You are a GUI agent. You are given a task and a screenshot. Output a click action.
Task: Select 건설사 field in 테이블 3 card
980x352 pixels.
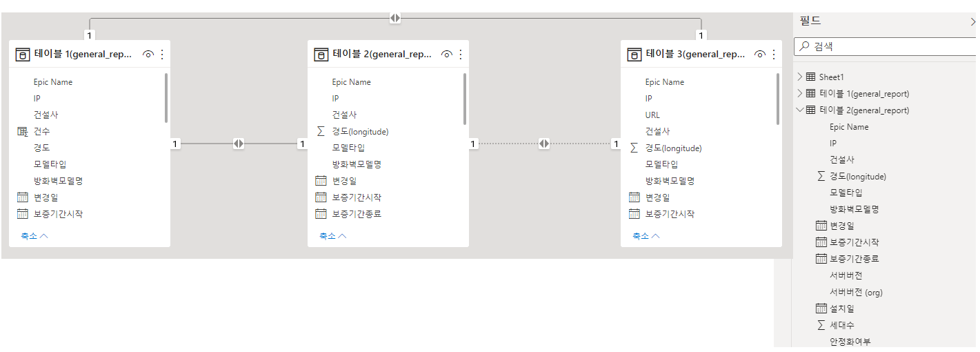point(657,131)
